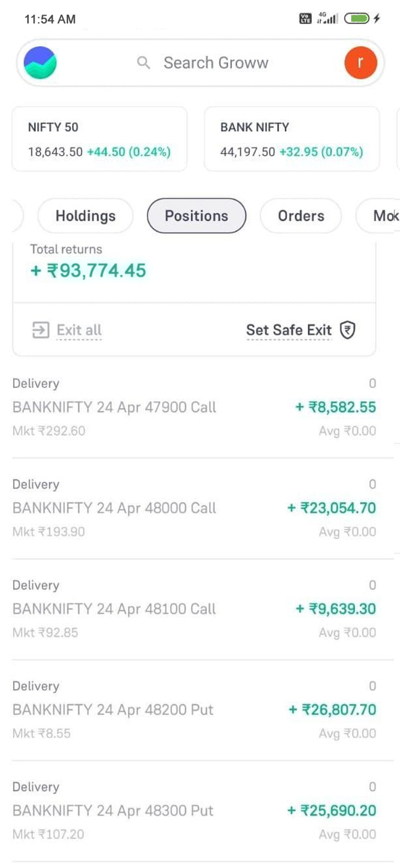Open the BANK NIFTY index card
400x868 pixels.
(292, 139)
